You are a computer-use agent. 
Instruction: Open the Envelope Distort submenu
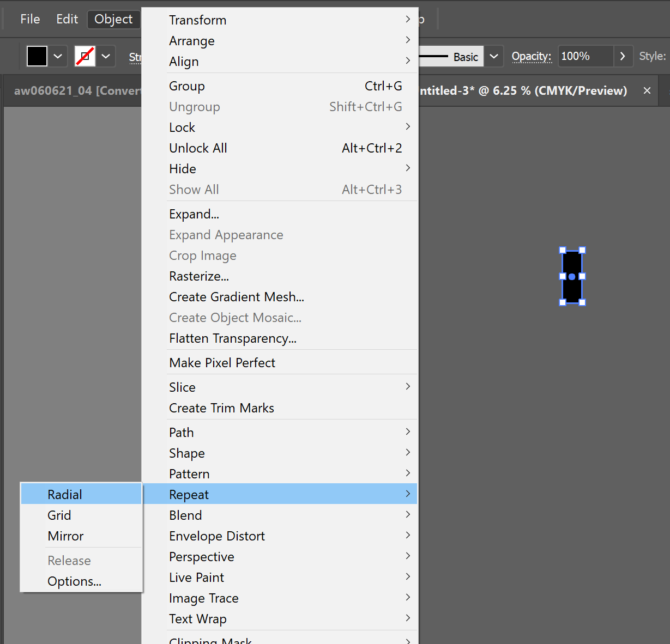(x=216, y=536)
